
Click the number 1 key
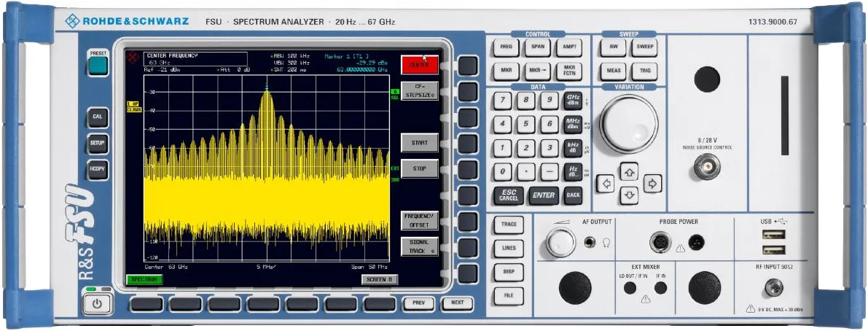[x=502, y=148]
